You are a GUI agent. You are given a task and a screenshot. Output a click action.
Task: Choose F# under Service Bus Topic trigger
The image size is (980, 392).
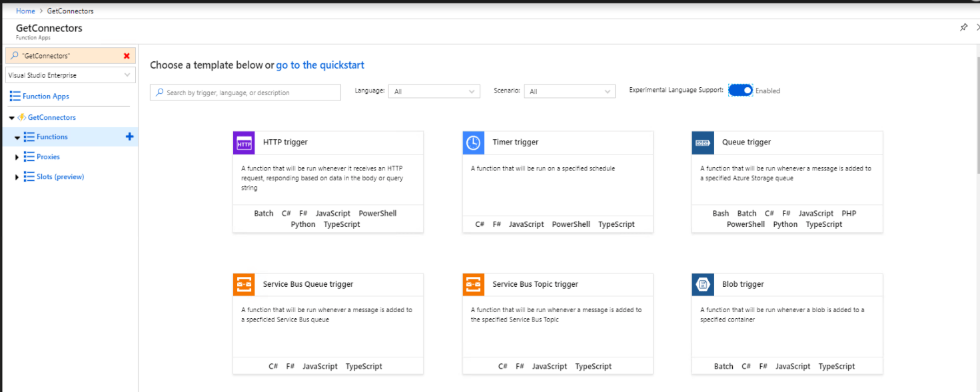(520, 367)
